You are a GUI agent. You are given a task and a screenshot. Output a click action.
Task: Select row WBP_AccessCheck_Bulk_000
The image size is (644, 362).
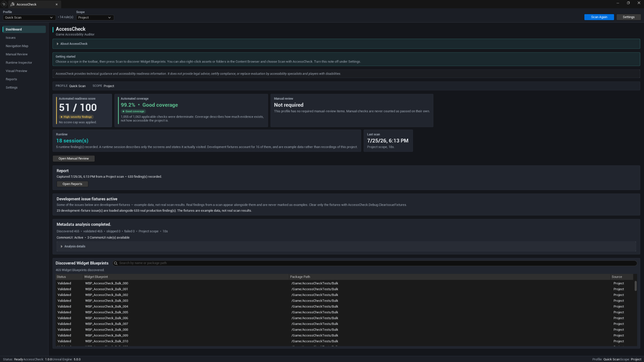tap(344, 283)
